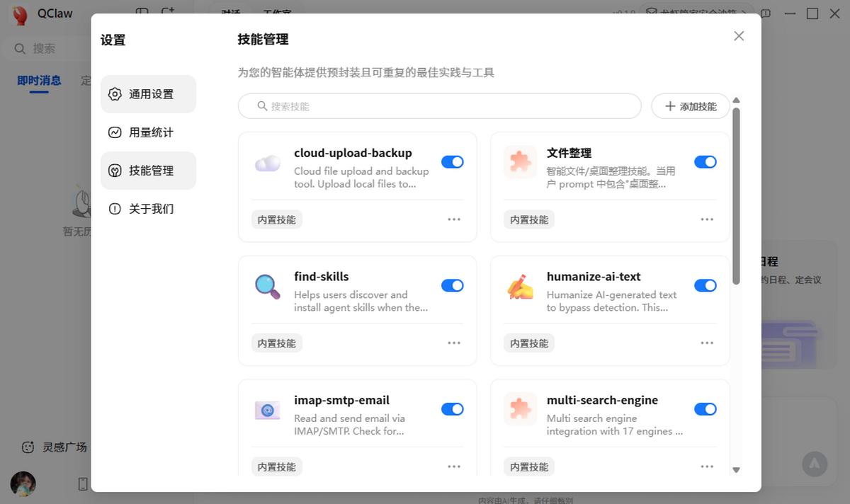Click the multi-search-engine puzzle piece icon
The height and width of the screenshot is (504, 850).
520,410
